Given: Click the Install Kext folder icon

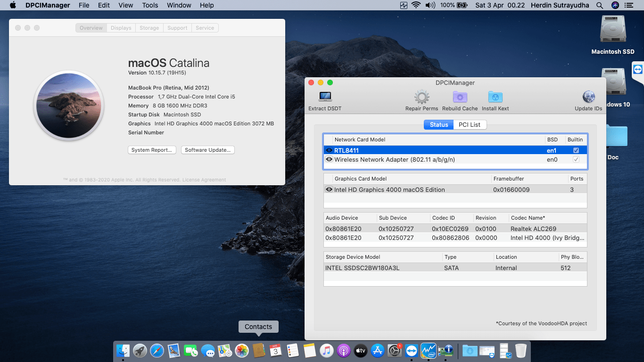Looking at the screenshot, I should click(x=495, y=97).
